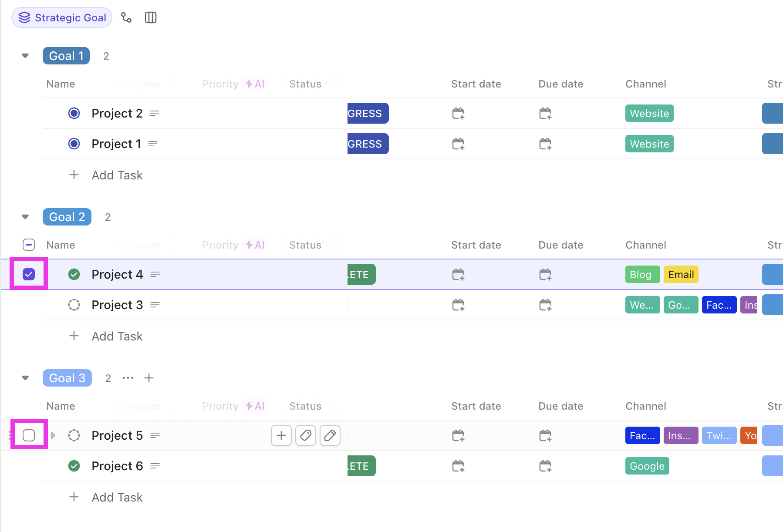Click Project 6 green completed status icon

tap(74, 466)
